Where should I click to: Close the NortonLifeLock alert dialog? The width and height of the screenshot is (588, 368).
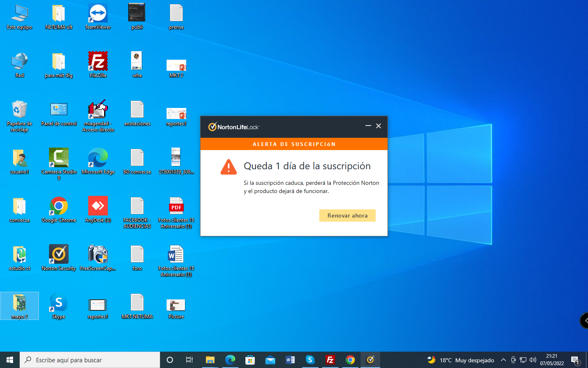click(x=379, y=126)
